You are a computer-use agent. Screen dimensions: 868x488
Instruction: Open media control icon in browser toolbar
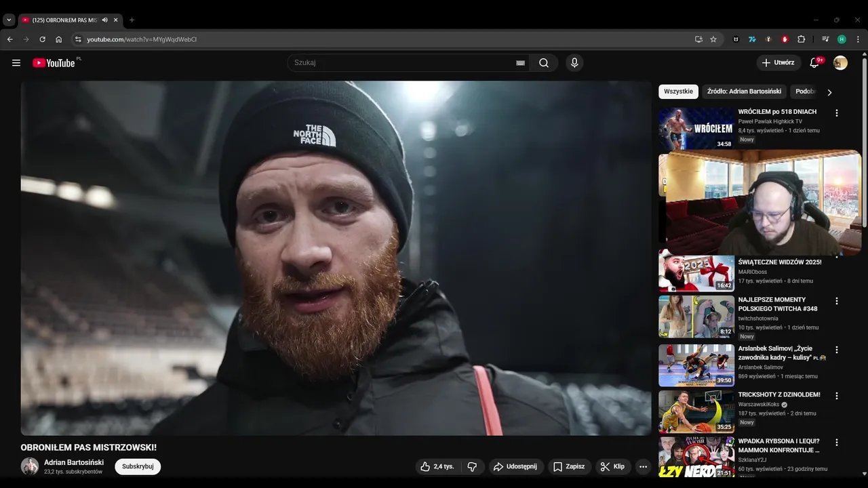coord(825,39)
